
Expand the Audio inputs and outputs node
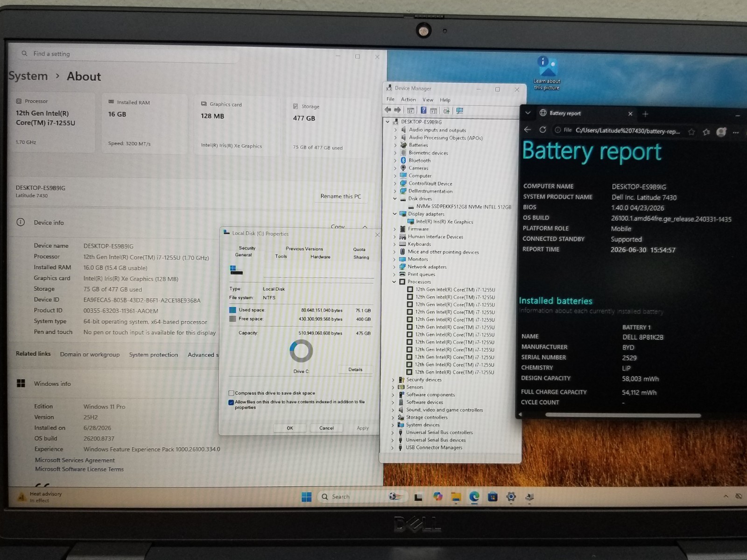(x=395, y=130)
